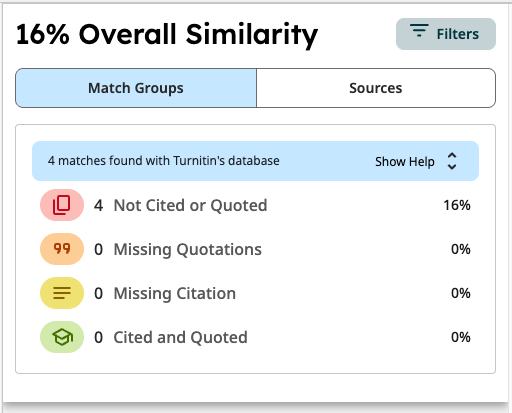Click the 0% value for Cited and Quoted
This screenshot has width=512, height=413.
pyautogui.click(x=461, y=337)
